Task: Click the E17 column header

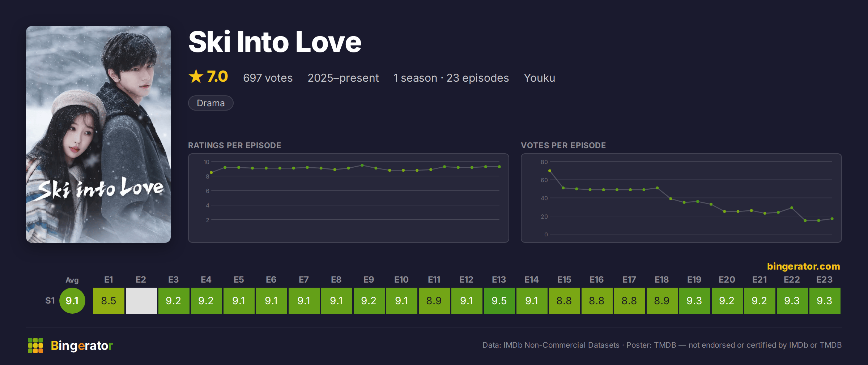Action: 629,280
